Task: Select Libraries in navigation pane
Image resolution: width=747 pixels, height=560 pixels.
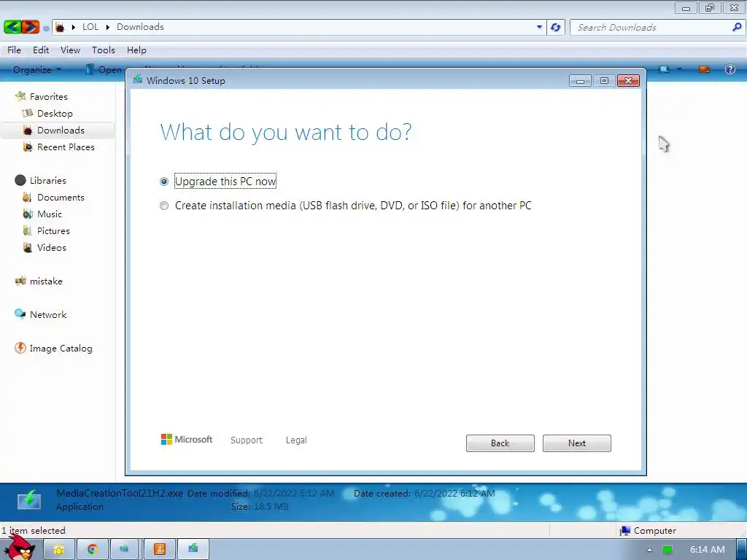Action: tap(41, 181)
